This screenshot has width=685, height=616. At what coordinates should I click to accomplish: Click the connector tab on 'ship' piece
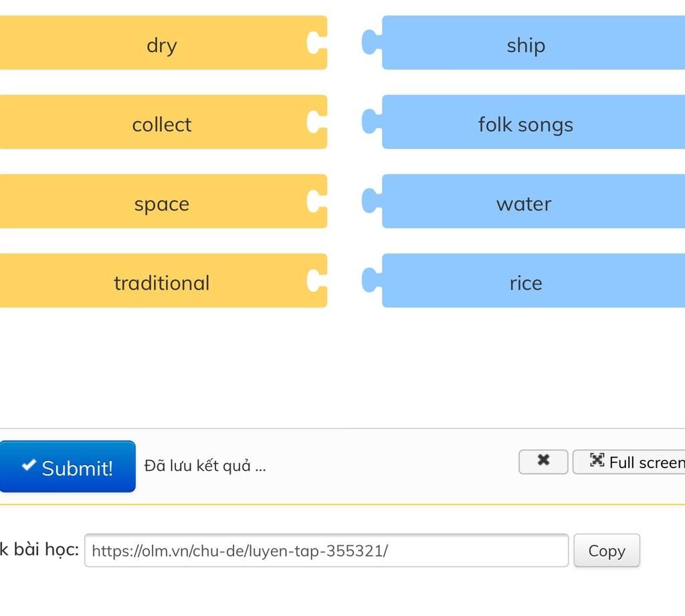tap(371, 42)
